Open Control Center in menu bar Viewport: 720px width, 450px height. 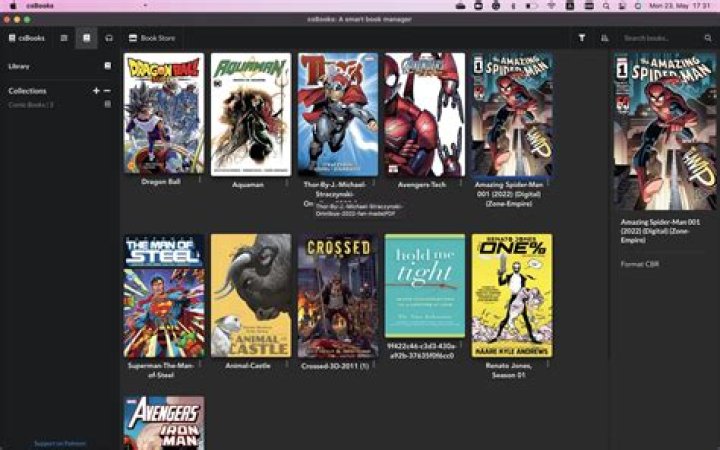(x=622, y=6)
